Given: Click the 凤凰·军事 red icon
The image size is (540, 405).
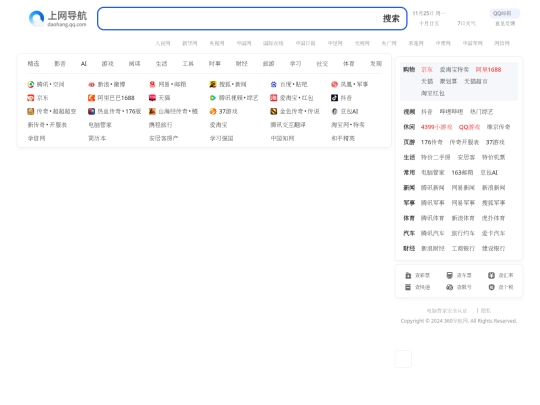Looking at the screenshot, I should (x=334, y=84).
